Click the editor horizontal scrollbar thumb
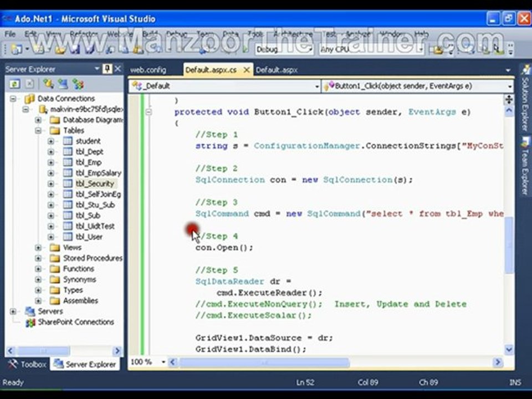The image size is (532, 399). pyautogui.click(x=264, y=362)
